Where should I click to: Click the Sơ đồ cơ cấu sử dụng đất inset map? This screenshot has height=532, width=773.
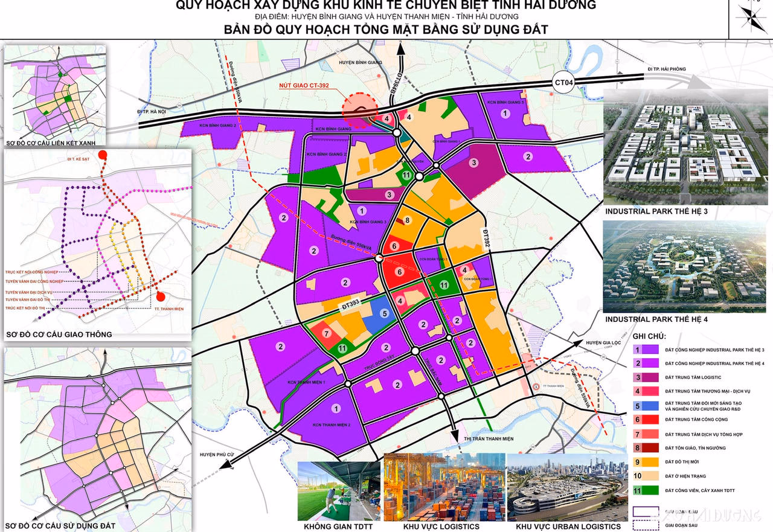(x=97, y=431)
